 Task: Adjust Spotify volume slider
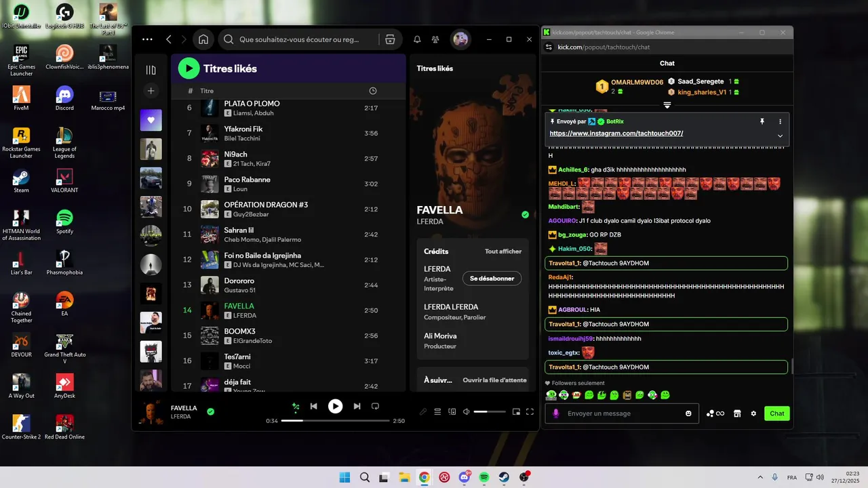click(490, 411)
